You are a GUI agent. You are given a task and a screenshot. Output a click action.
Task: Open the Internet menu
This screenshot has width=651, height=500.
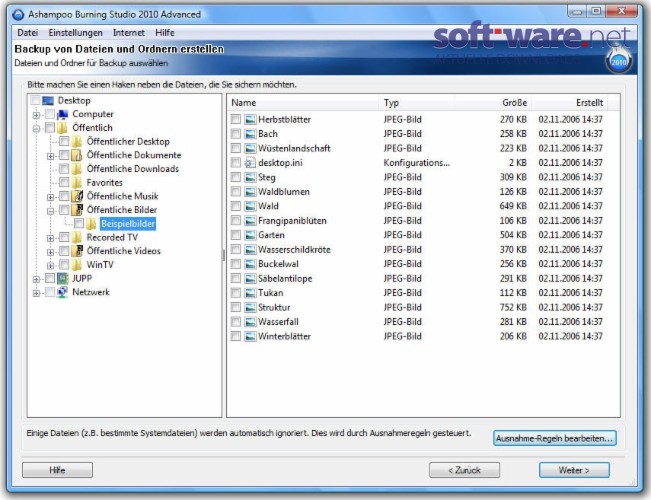coord(129,33)
